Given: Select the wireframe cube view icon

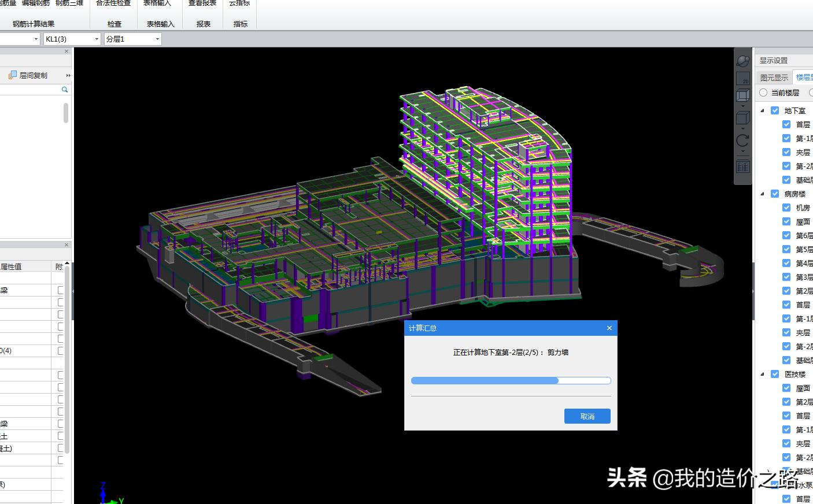Looking at the screenshot, I should 743,95.
